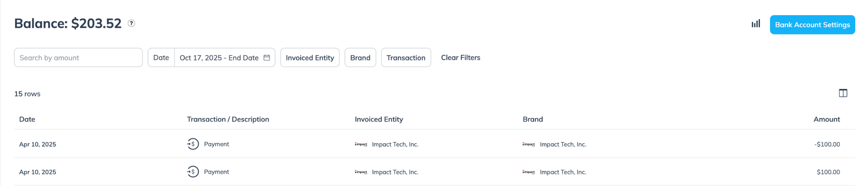The image size is (868, 187).
Task: Focus the Search by amount field
Action: [78, 58]
